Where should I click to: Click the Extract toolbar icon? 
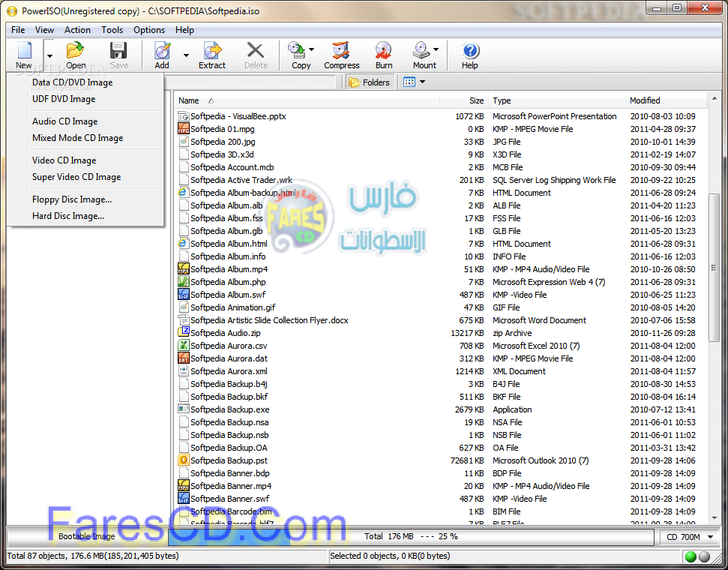[x=212, y=50]
